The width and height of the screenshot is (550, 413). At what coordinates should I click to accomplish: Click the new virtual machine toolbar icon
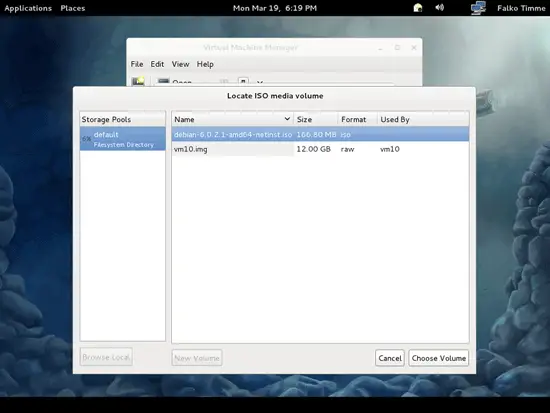pos(138,81)
